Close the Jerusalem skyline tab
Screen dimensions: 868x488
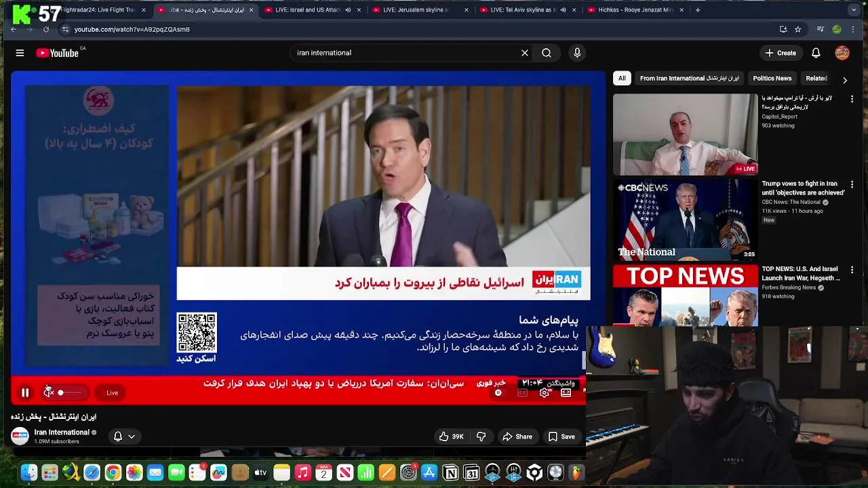point(467,10)
